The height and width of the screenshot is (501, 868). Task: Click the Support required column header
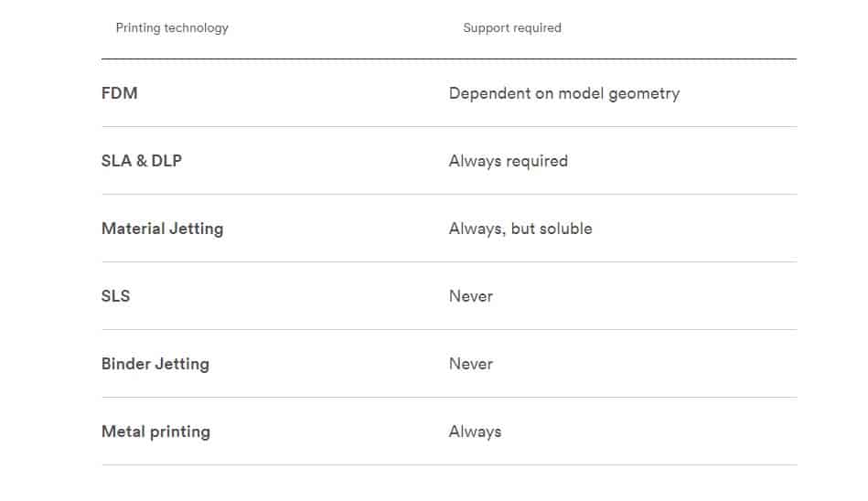(512, 28)
